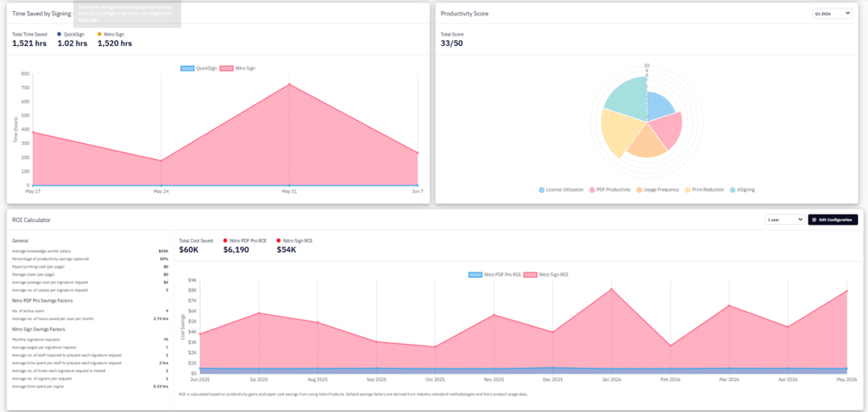
Task: Toggle Print Reduction in productivity legend
Action: pos(704,189)
